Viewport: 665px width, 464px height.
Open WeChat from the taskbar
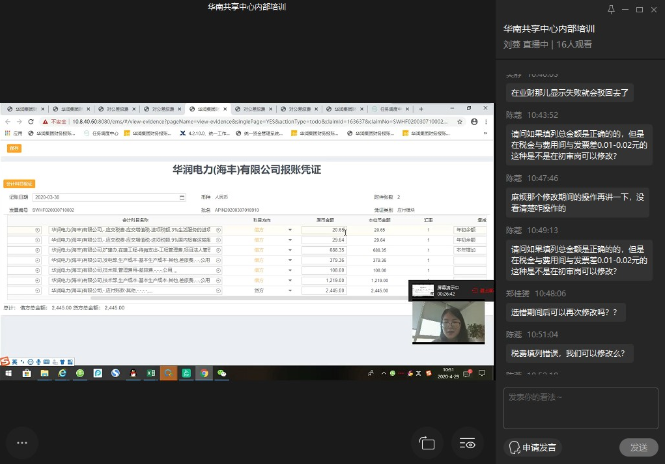(x=221, y=373)
